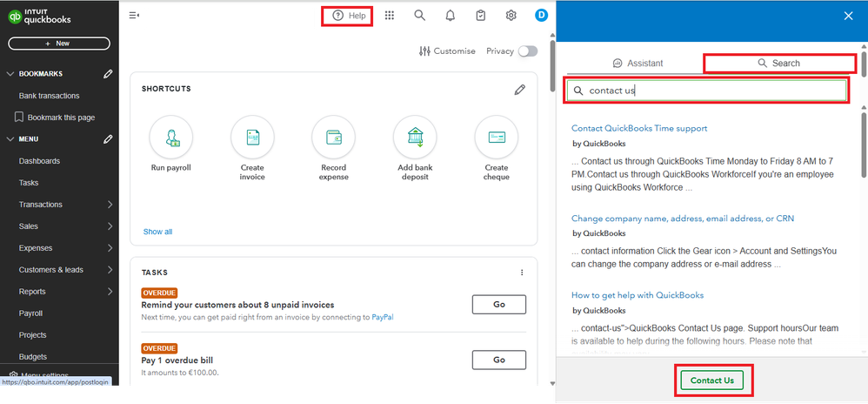Open Projects in the sidebar
868x404 pixels.
(x=33, y=334)
